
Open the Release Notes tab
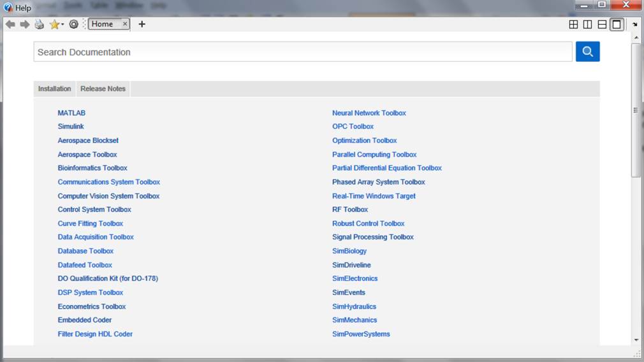coord(103,89)
